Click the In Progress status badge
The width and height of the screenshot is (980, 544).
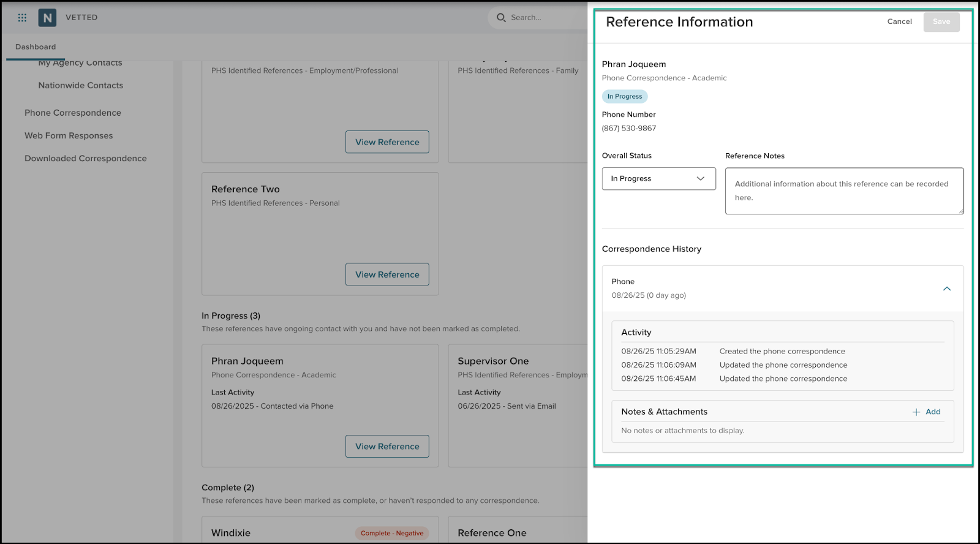[x=625, y=96]
